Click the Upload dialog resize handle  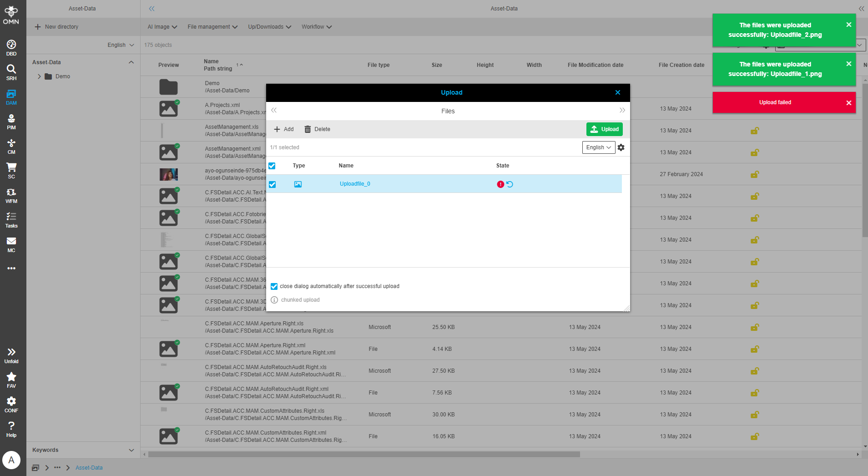point(626,308)
